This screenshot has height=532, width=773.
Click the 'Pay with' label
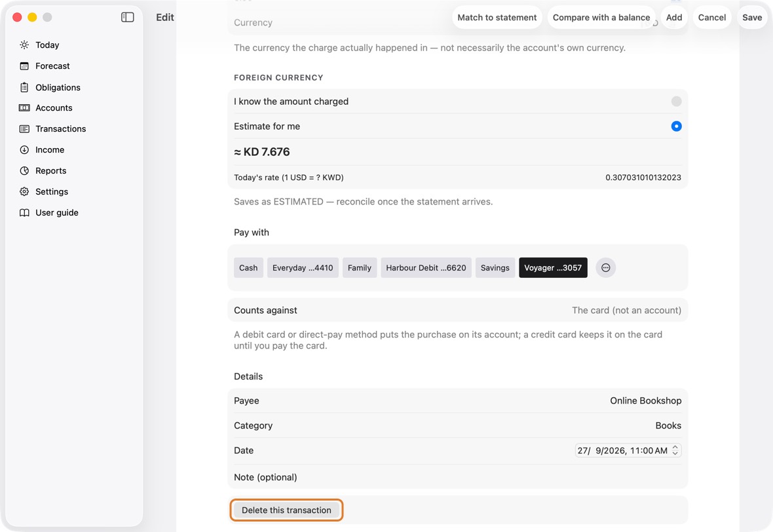(252, 232)
